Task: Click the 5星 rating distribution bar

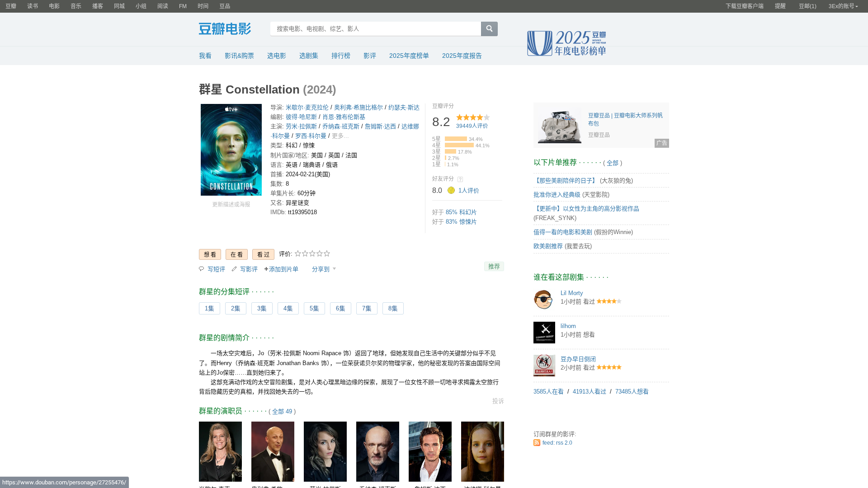Action: click(x=456, y=139)
